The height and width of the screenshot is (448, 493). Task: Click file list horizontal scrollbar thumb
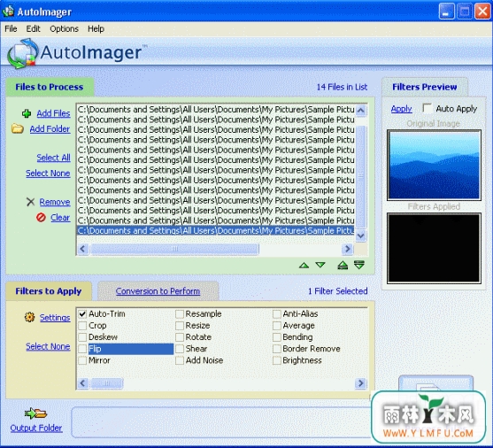click(x=175, y=249)
